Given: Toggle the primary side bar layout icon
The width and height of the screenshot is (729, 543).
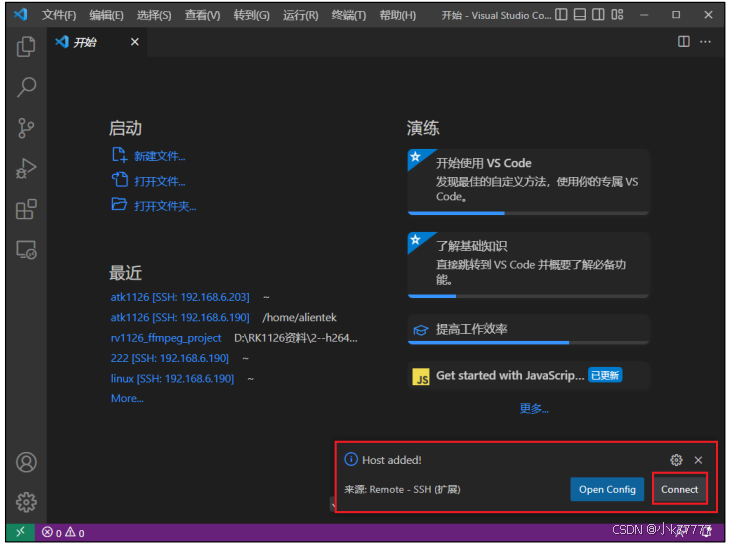Looking at the screenshot, I should tap(561, 15).
